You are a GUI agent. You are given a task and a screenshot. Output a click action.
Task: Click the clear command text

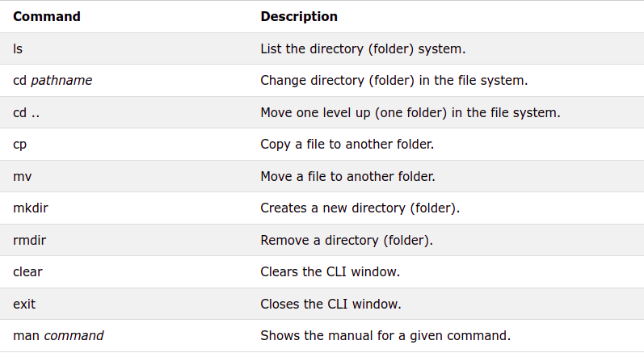pyautogui.click(x=27, y=271)
